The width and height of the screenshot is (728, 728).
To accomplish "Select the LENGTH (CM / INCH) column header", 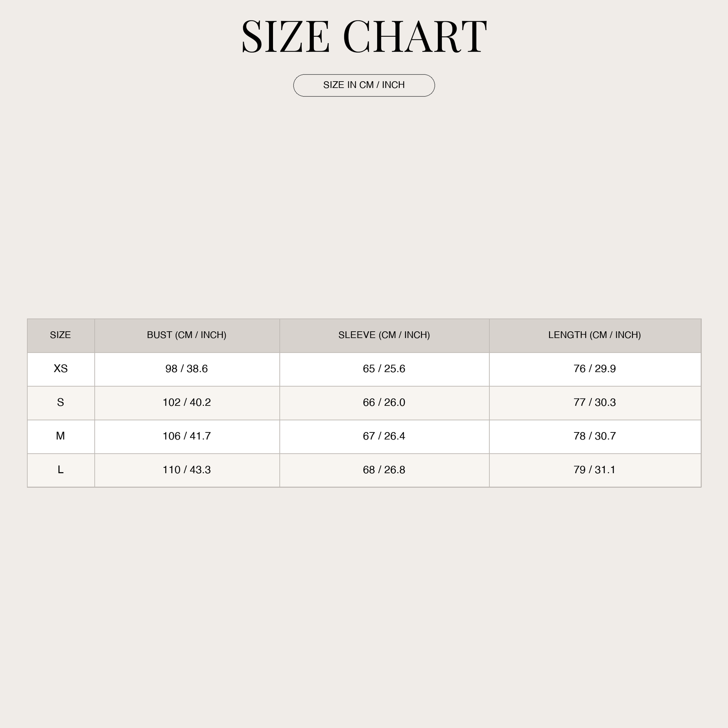I will point(594,335).
